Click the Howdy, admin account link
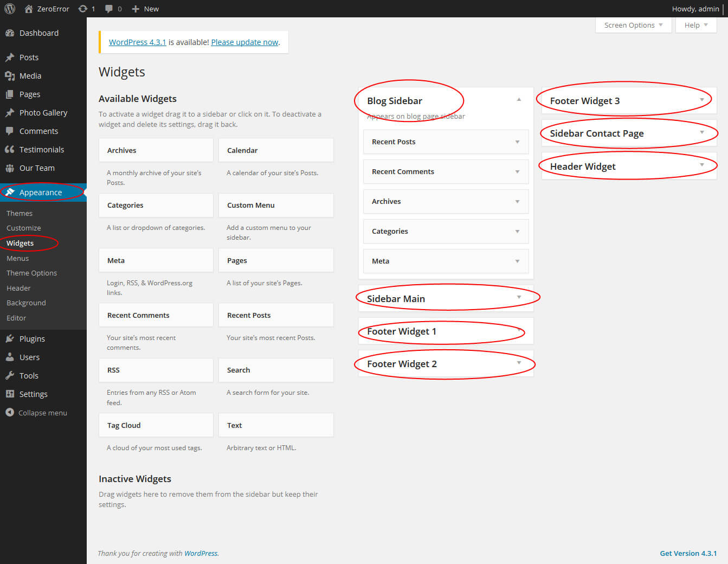 pyautogui.click(x=695, y=9)
